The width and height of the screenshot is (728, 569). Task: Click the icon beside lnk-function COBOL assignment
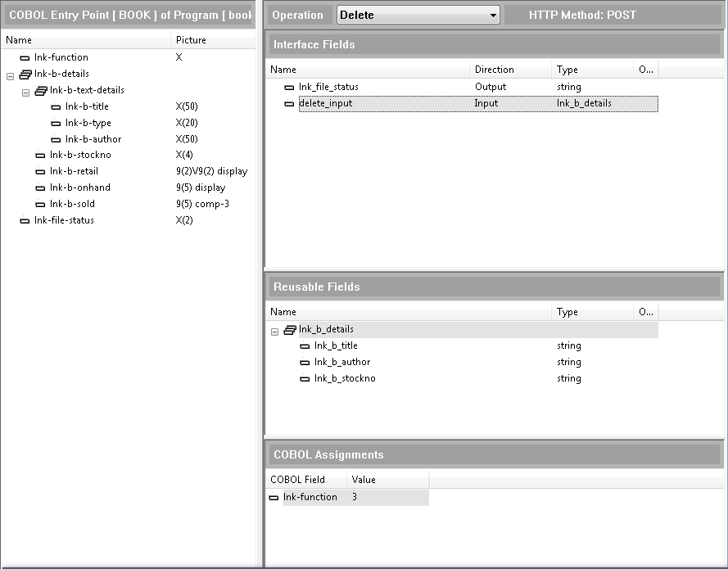click(x=274, y=498)
